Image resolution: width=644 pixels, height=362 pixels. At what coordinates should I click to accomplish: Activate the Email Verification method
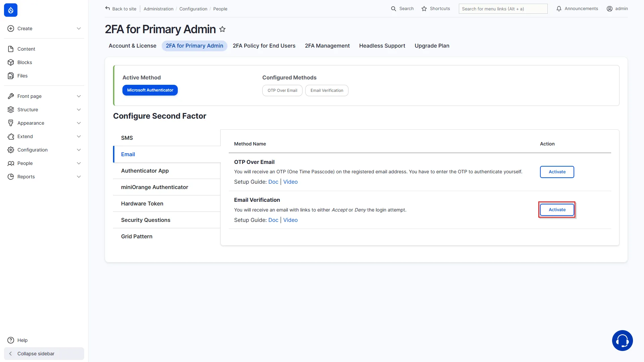pos(557,210)
